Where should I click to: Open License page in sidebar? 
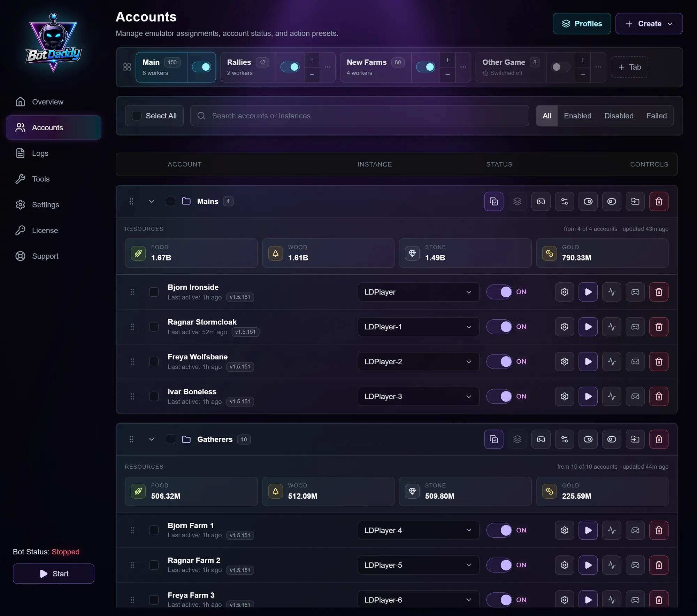[53, 230]
